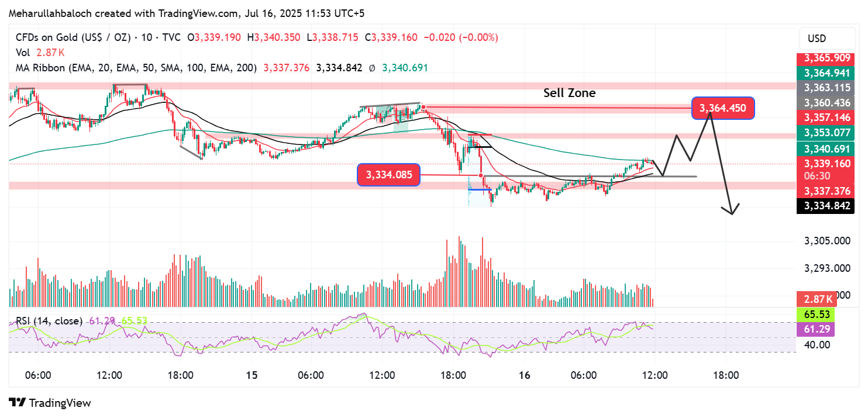The image size is (868, 418).
Task: Click the red 2.87 K volume axis label
Action: pyautogui.click(x=818, y=299)
